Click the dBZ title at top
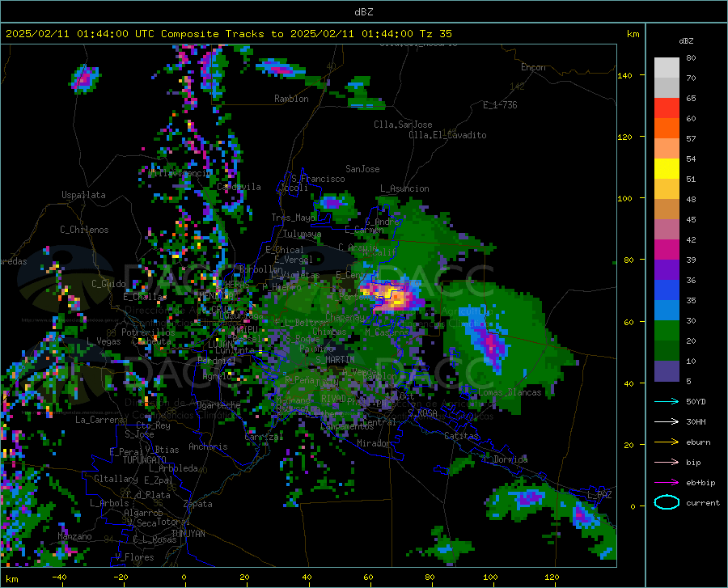This screenshot has width=728, height=588. [x=363, y=12]
